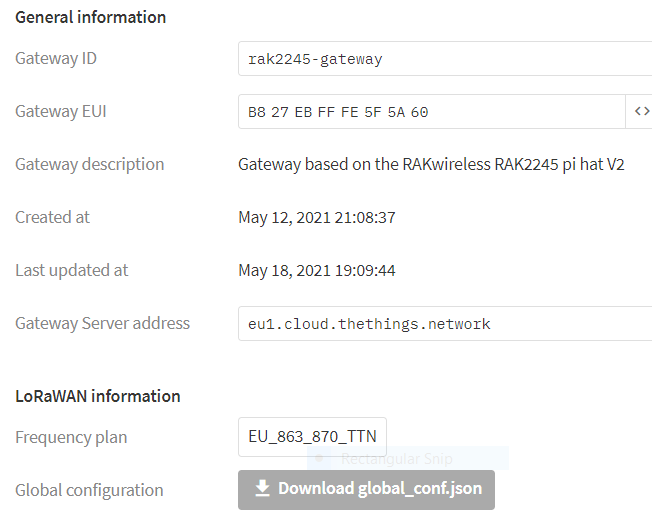Toggle the EUI byte format icon
Image resolution: width=652 pixels, height=532 pixels.
(x=641, y=112)
